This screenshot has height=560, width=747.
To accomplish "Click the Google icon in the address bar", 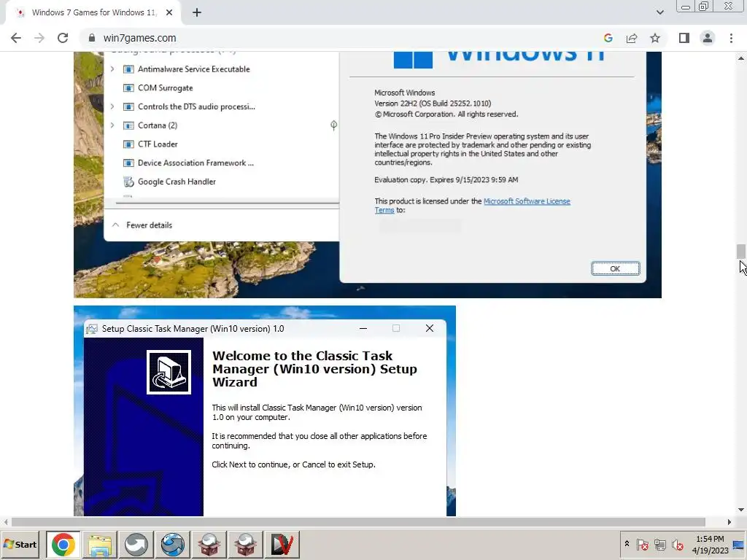I will pyautogui.click(x=608, y=38).
